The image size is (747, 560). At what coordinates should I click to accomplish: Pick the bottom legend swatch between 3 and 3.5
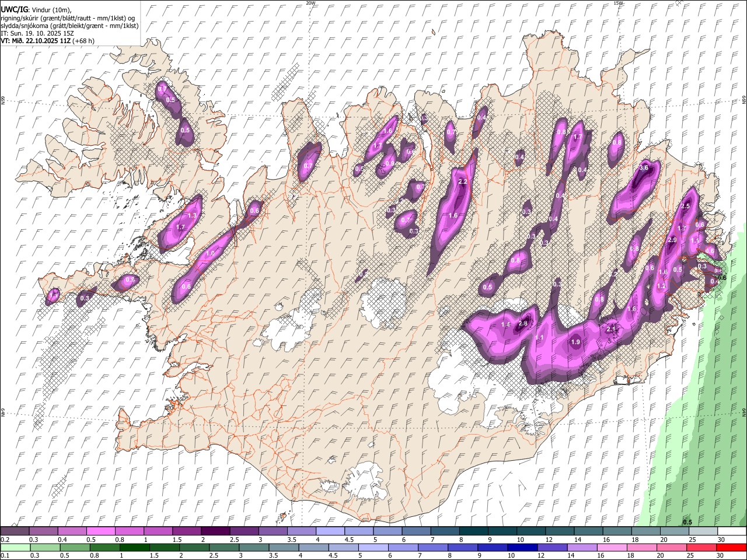tap(253, 547)
